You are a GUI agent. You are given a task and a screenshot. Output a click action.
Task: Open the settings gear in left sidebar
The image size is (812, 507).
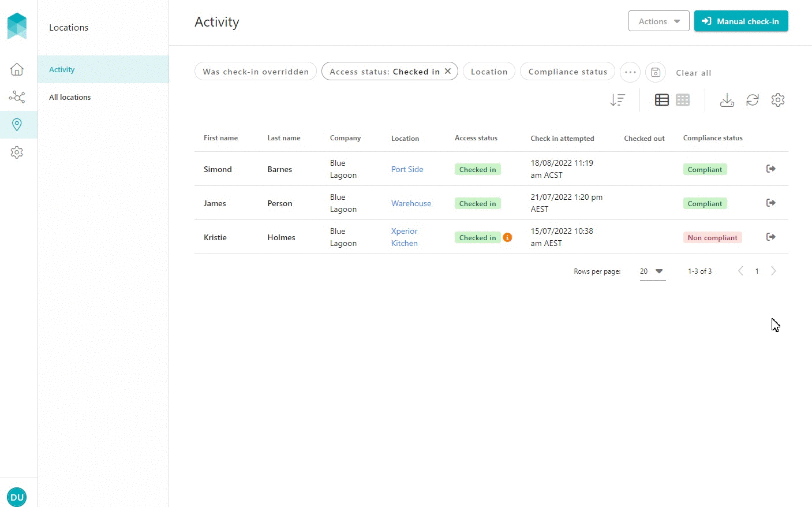coord(17,152)
